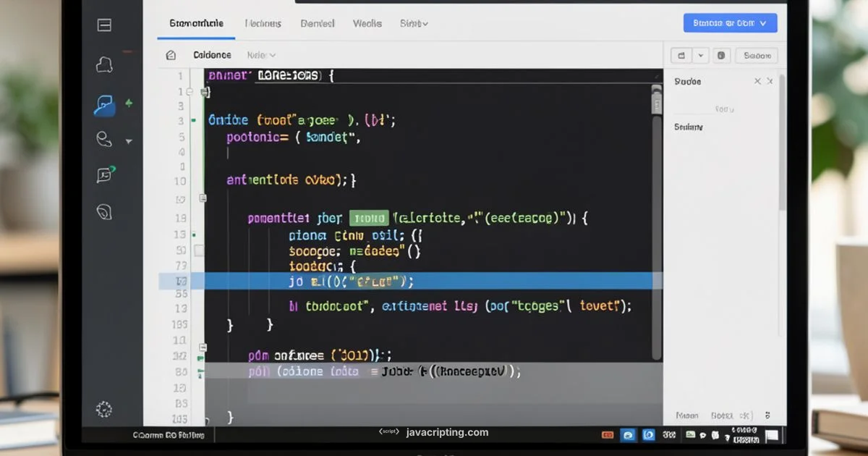Open the settings gear at the sidebar bottom
Viewport: 868px width, 456px height.
coord(103,409)
